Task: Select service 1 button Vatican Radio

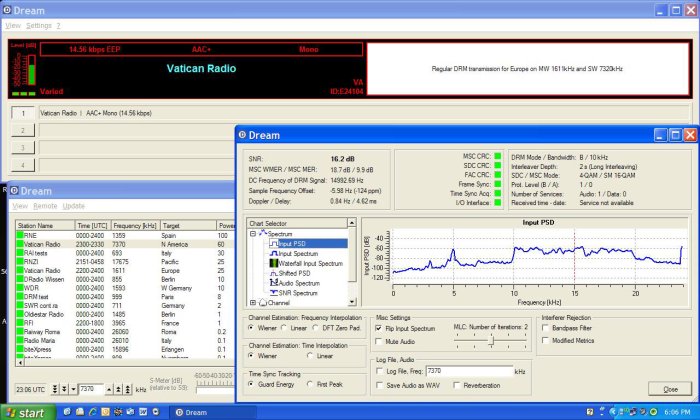Action: (23, 113)
